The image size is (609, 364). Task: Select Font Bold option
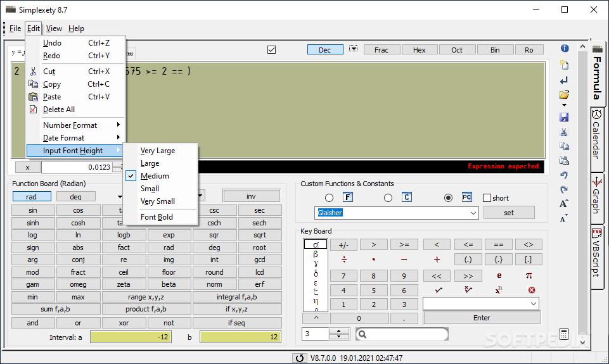point(157,217)
